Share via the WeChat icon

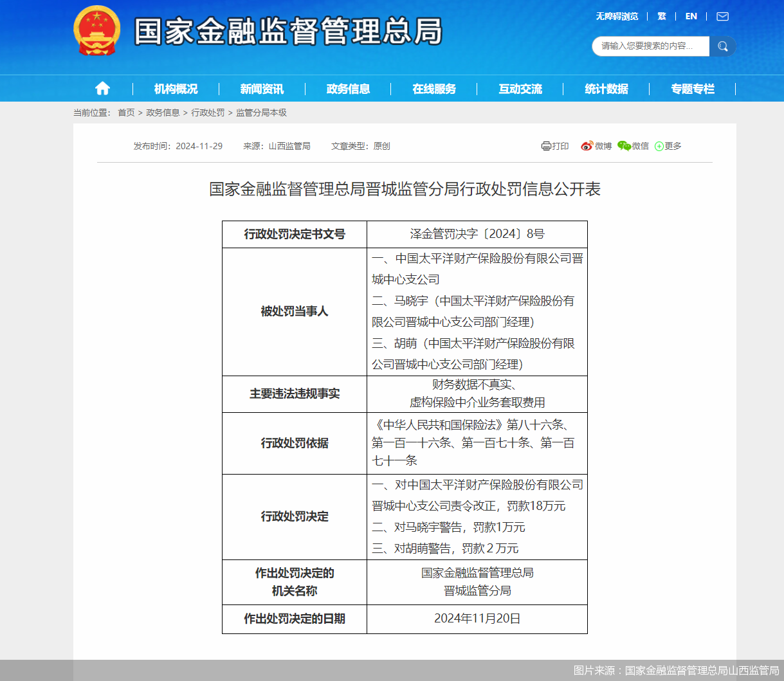coord(624,146)
